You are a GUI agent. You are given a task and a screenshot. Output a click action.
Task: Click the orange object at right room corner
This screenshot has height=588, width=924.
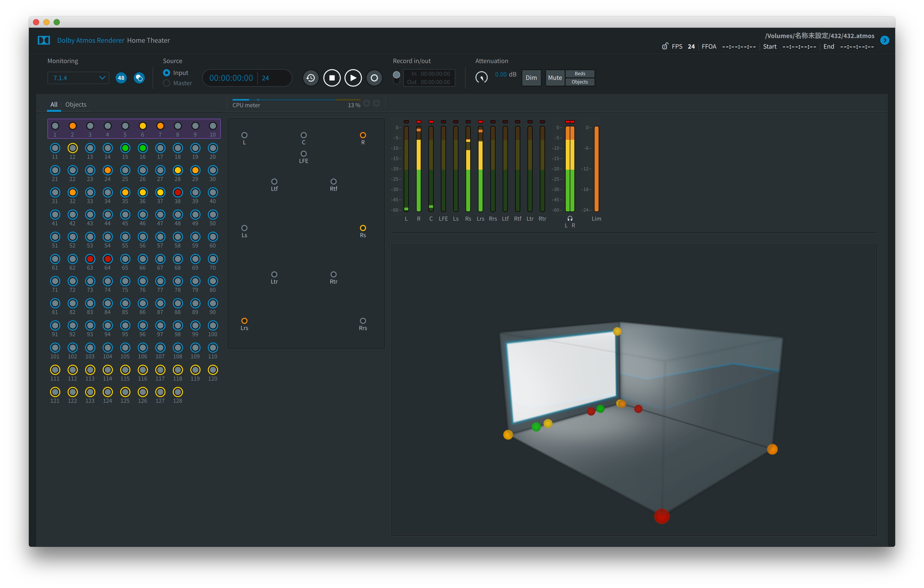pos(772,449)
